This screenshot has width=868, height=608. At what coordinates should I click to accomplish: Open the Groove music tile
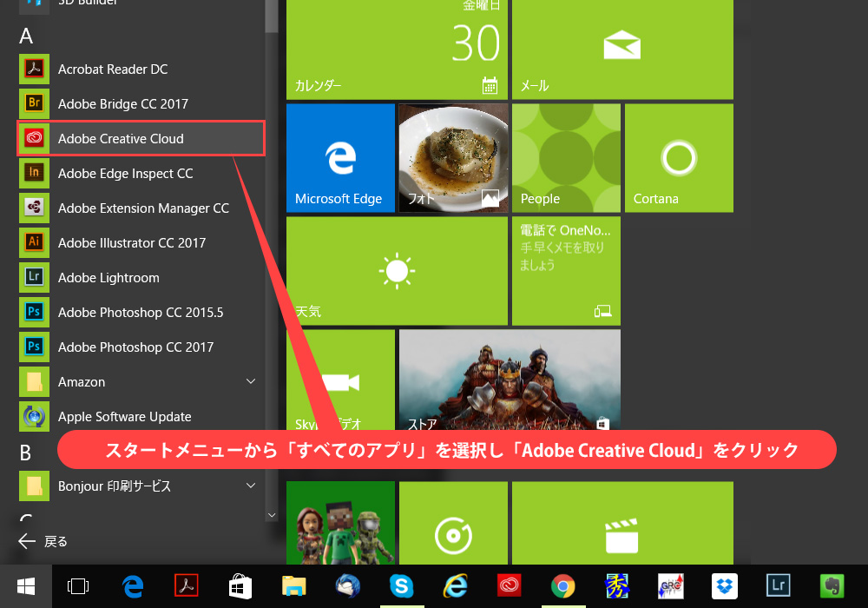[453, 523]
